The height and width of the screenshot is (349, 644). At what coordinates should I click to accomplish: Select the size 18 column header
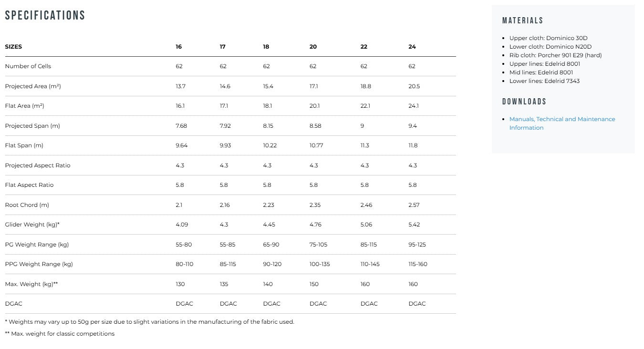point(266,47)
